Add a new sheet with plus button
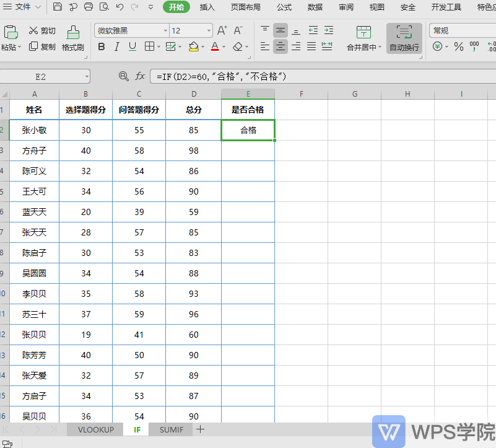The height and width of the screenshot is (448, 496). pyautogui.click(x=200, y=429)
